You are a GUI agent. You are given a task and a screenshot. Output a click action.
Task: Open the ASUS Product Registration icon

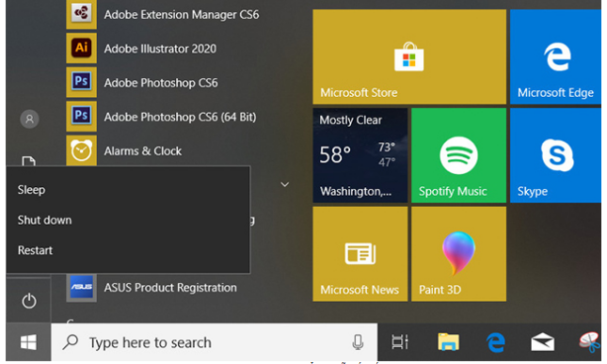coord(81,288)
